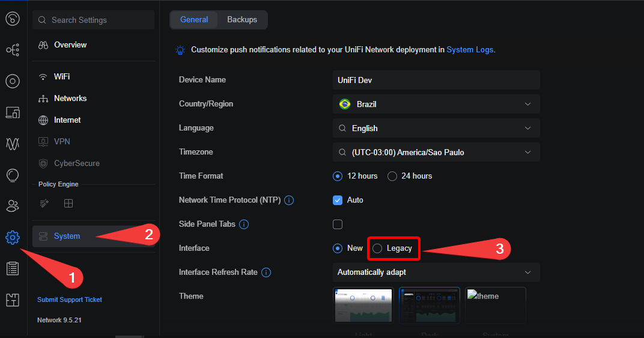Open the Client Devices icon in sidebar
The width and height of the screenshot is (644, 338).
[x=13, y=112]
